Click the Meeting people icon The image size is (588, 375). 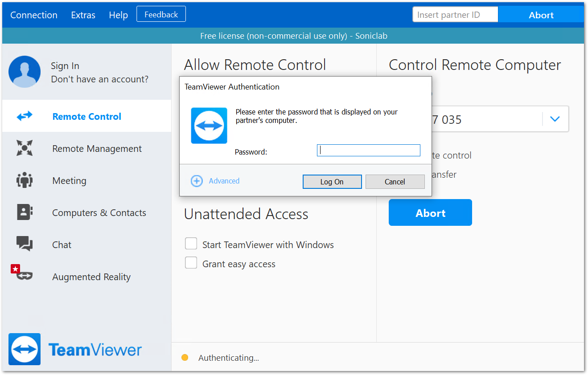pyautogui.click(x=25, y=180)
